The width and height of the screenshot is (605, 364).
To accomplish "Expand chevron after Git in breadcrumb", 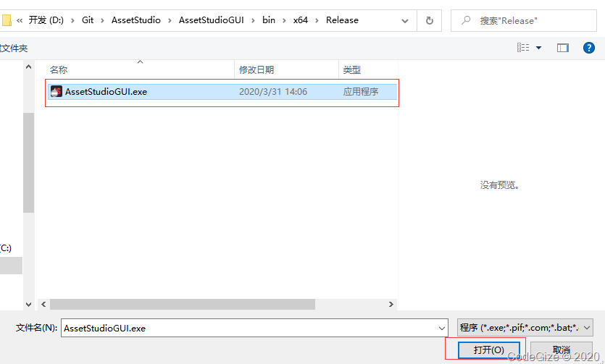I will [102, 20].
